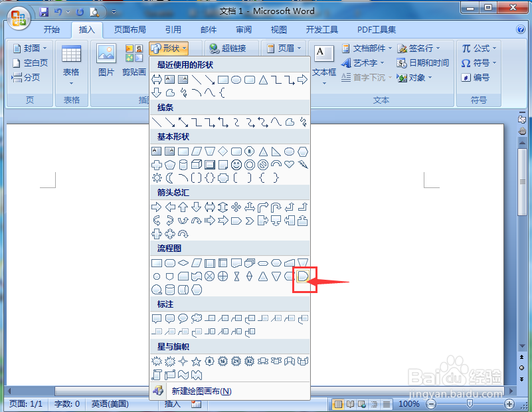Expand the Equation (公式) dropdown

[479, 49]
